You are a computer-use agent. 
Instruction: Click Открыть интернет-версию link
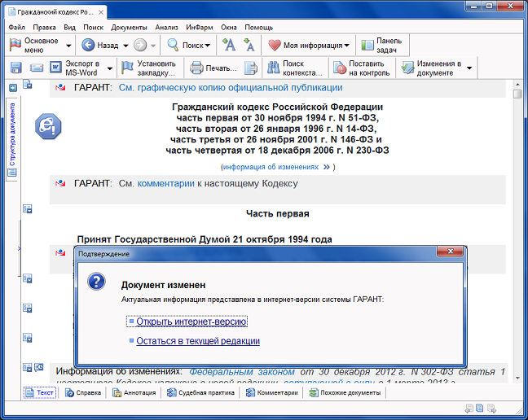tap(191, 322)
